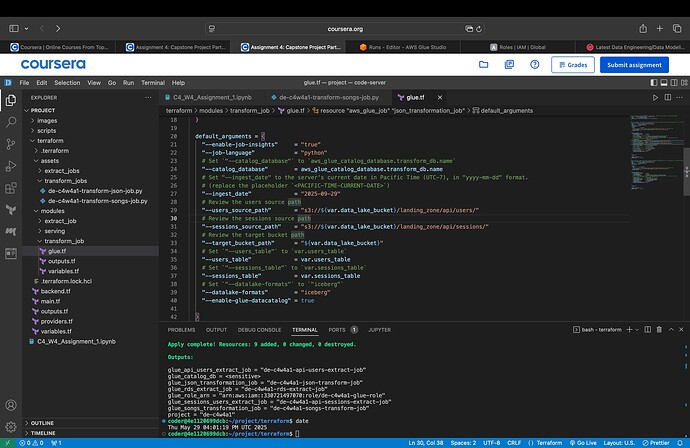Expand the images folder
This screenshot has width=690, height=448.
[x=47, y=121]
